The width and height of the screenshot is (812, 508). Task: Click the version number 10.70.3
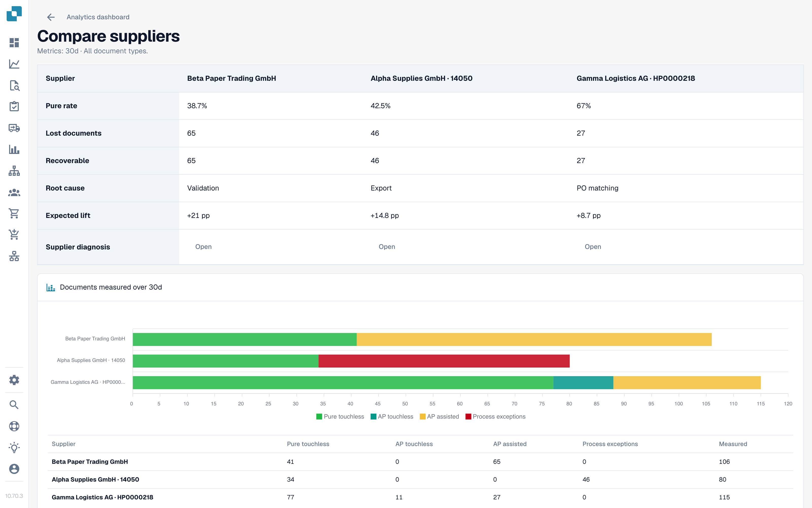(x=14, y=496)
